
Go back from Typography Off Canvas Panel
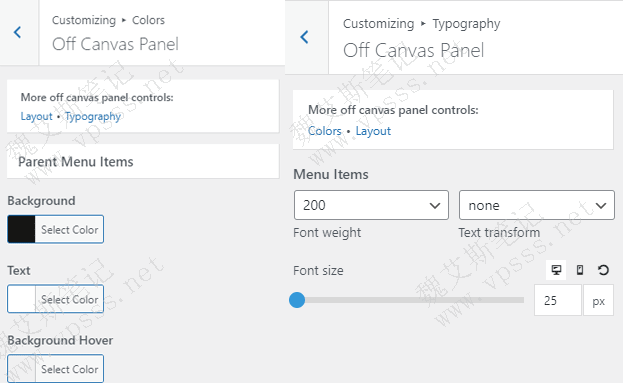click(x=305, y=37)
